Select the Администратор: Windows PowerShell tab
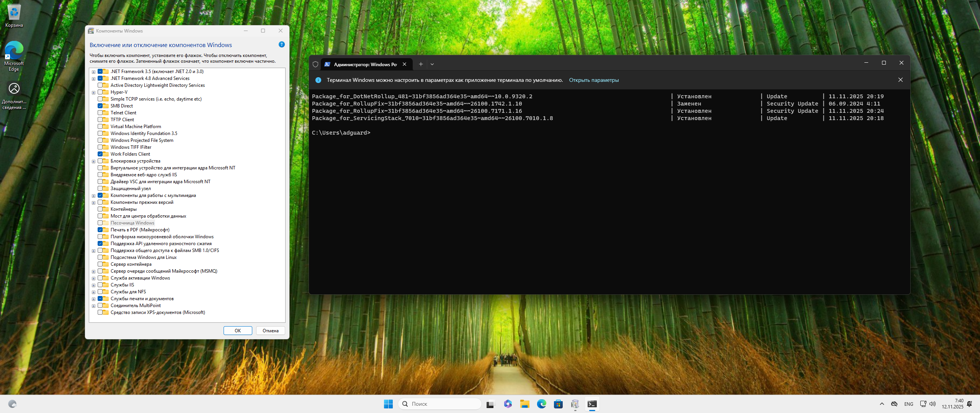Viewport: 980px width, 413px height. 364,64
